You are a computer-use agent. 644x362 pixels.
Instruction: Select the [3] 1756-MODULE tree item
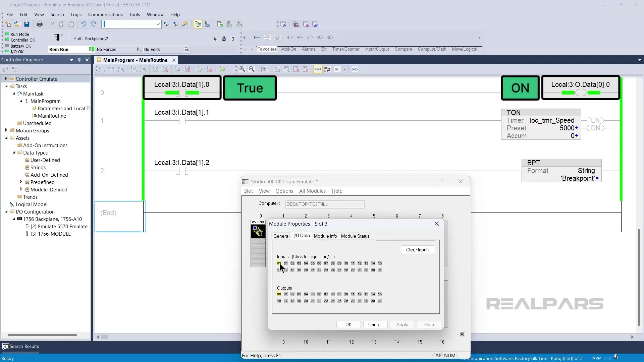pyautogui.click(x=51, y=234)
